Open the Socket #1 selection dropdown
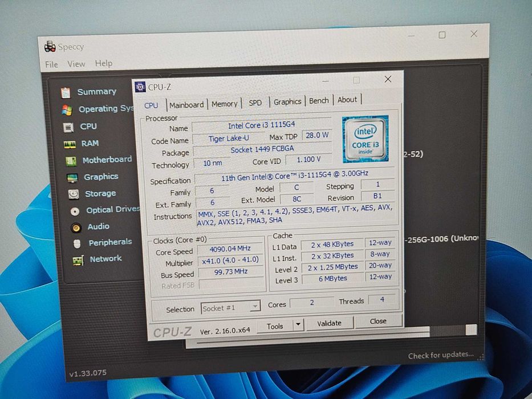 coord(230,308)
